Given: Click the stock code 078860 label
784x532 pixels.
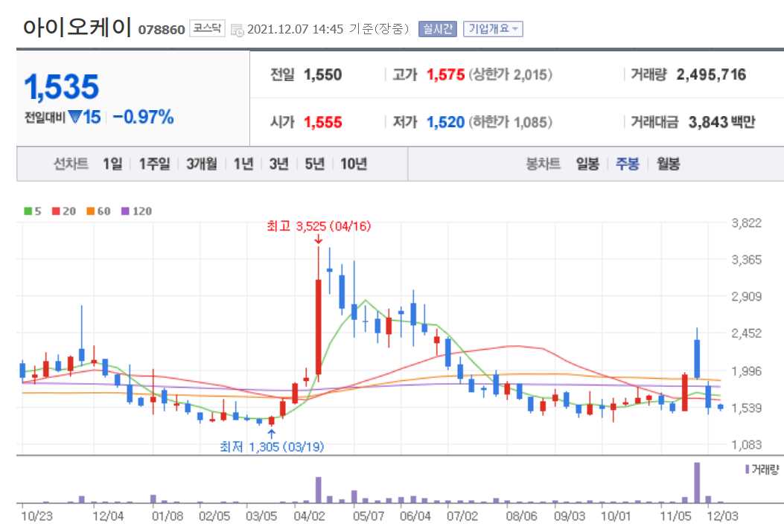Looking at the screenshot, I should 162,30.
